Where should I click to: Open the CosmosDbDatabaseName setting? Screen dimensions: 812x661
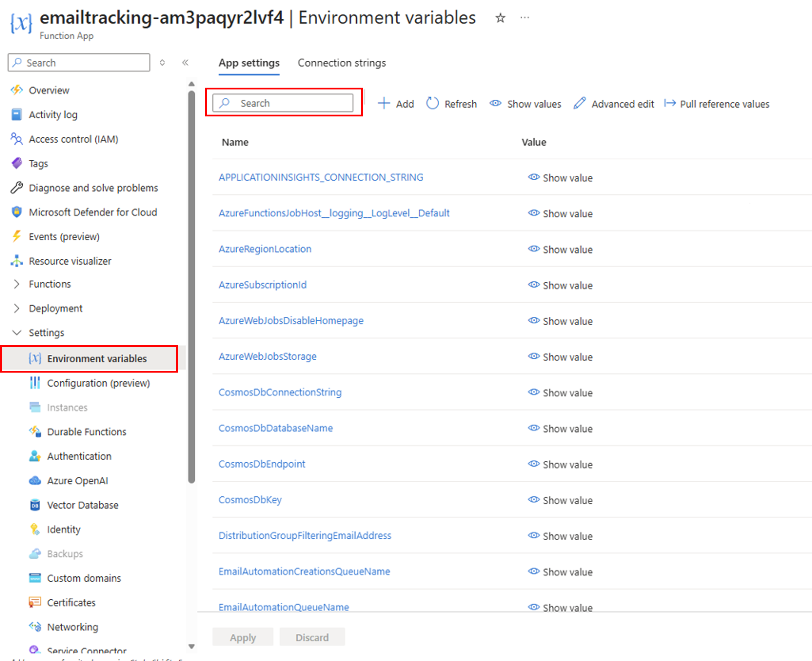[276, 428]
